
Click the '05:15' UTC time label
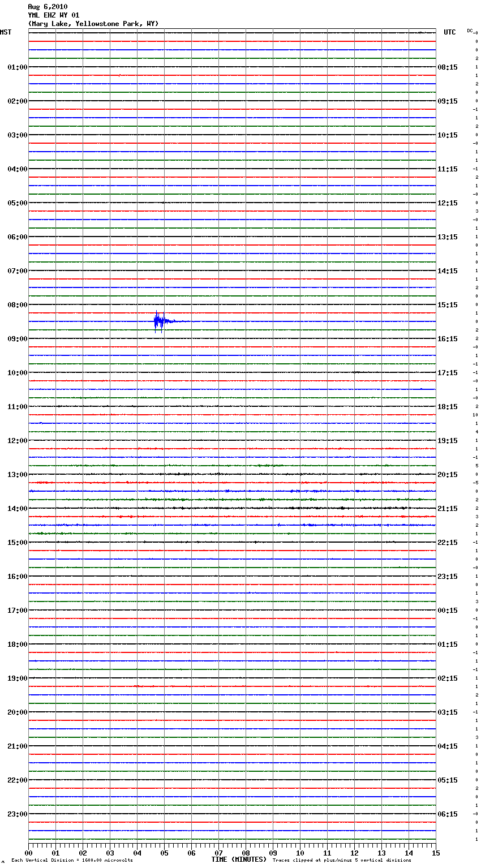(448, 780)
